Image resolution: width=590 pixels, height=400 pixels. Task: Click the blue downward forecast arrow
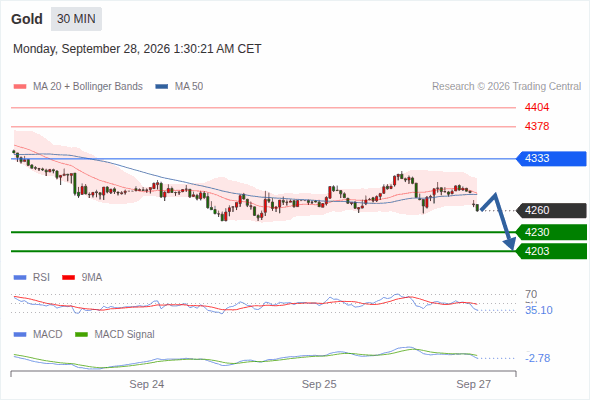click(499, 221)
